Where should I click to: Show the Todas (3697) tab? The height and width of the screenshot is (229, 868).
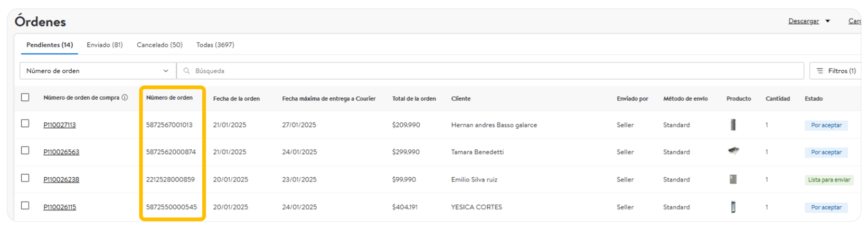(215, 45)
